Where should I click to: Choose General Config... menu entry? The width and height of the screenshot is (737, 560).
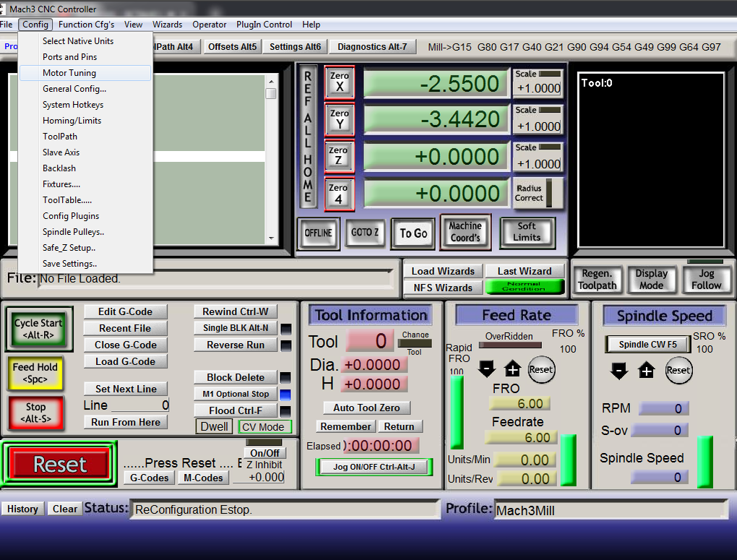tap(85, 89)
